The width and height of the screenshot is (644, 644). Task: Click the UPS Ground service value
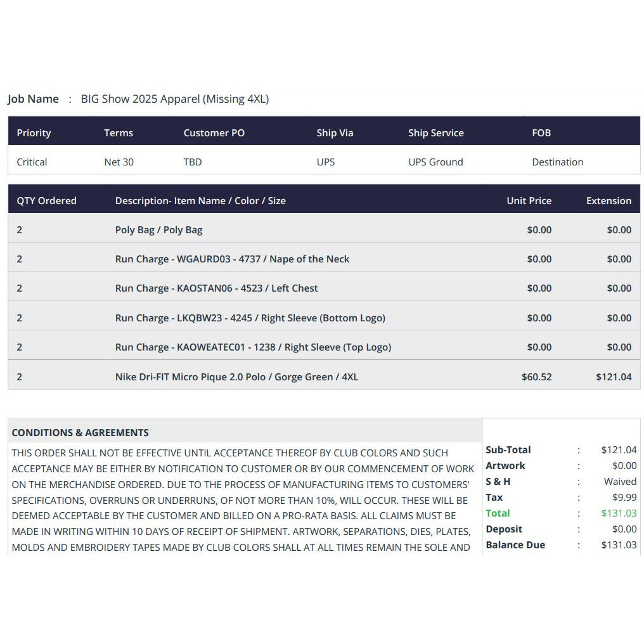point(435,162)
